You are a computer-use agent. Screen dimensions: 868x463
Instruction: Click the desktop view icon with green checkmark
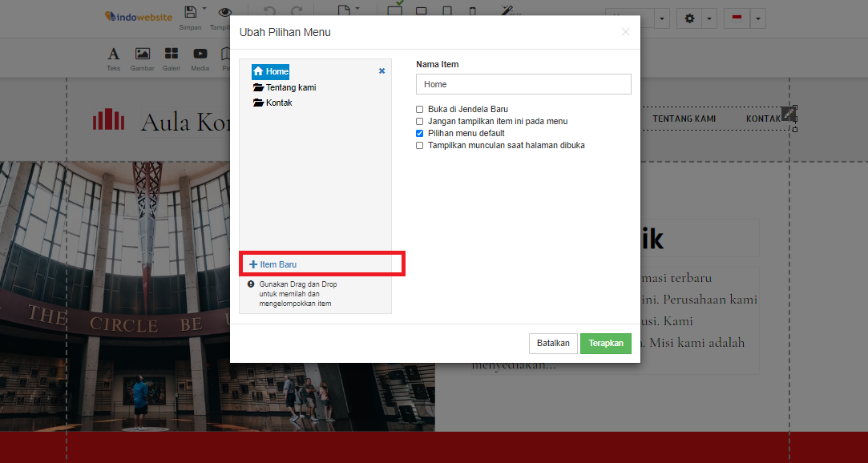[x=394, y=10]
